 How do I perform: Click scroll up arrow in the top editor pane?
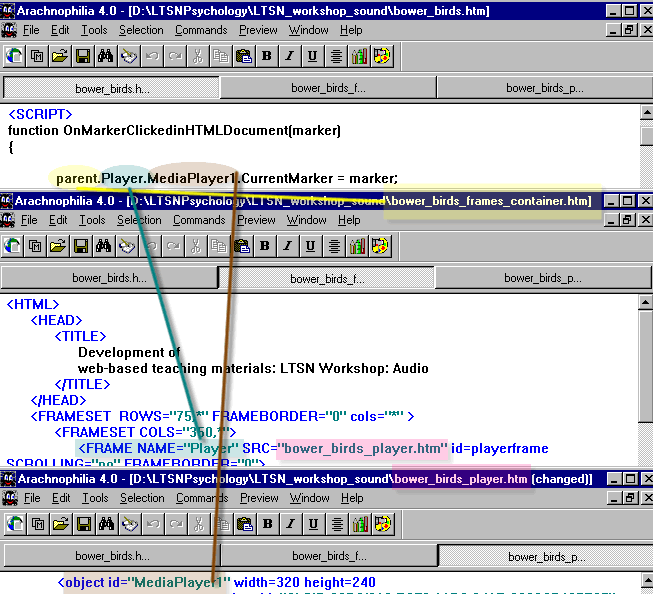coord(645,114)
